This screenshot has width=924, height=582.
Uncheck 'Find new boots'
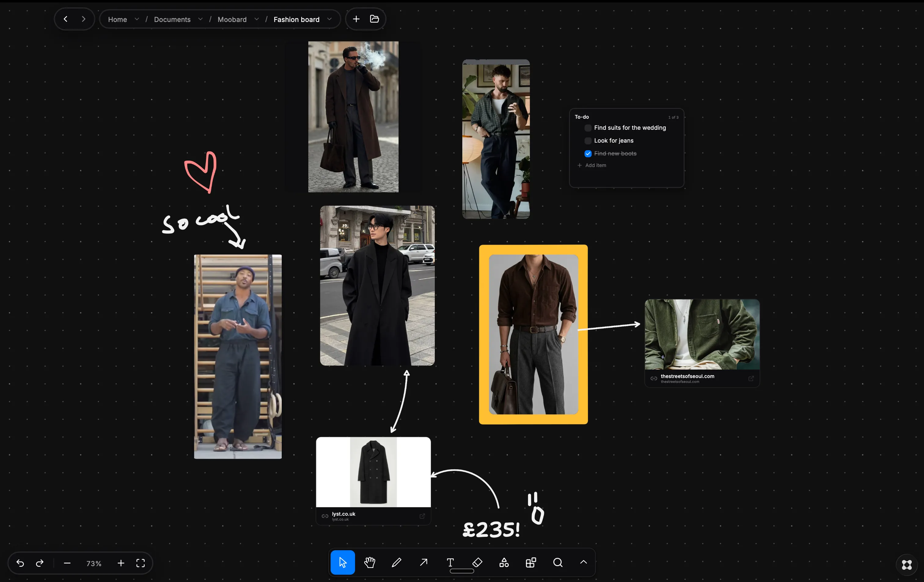pos(588,154)
